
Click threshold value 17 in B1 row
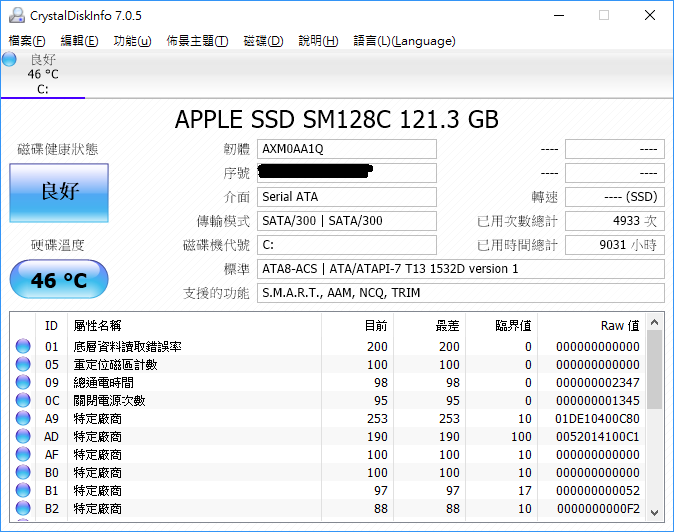(x=524, y=491)
